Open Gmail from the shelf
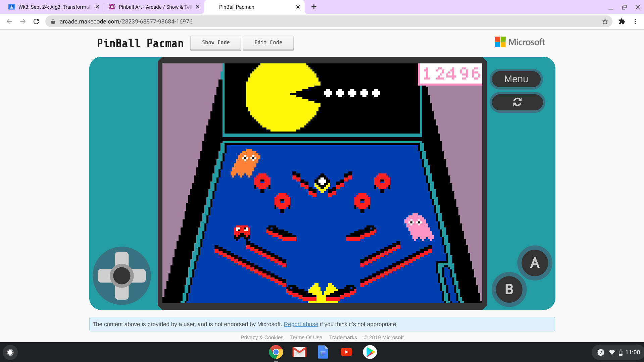644x362 pixels. coord(299,352)
